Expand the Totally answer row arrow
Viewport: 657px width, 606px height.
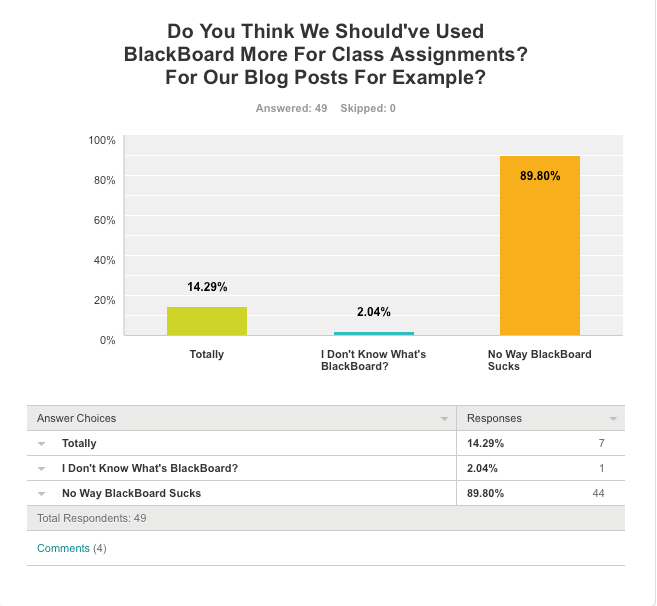tap(42, 443)
